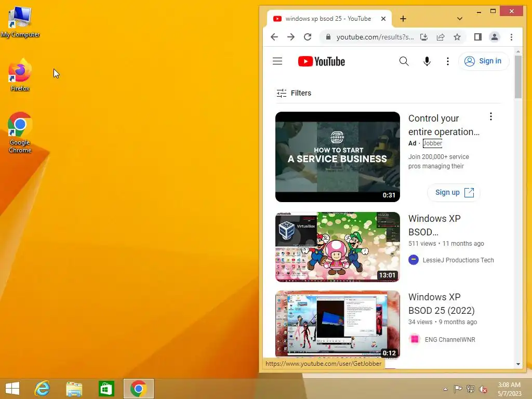Click the muted volume tray icon

pyautogui.click(x=483, y=389)
